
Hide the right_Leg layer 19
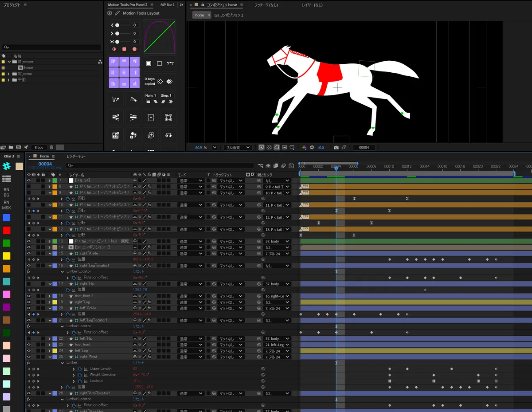tap(29, 302)
